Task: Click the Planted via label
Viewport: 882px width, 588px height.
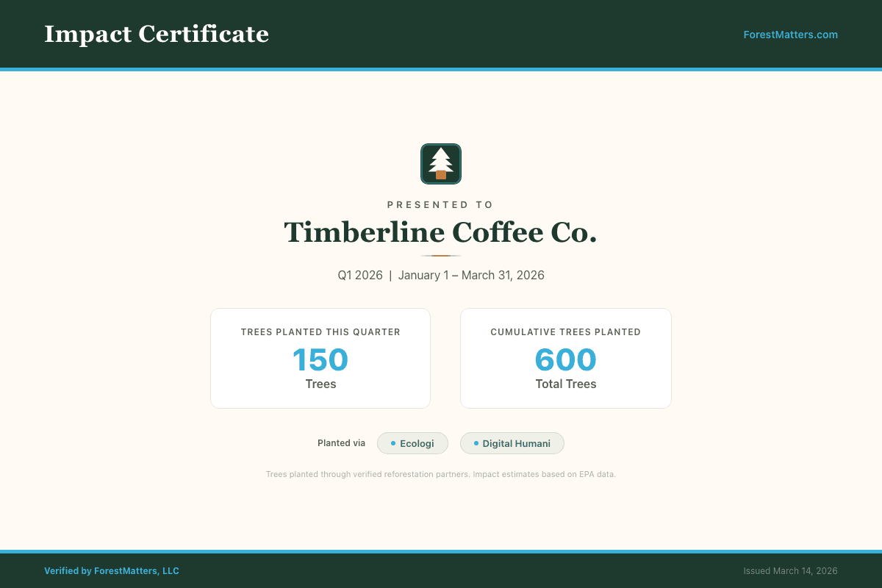Action: [341, 442]
